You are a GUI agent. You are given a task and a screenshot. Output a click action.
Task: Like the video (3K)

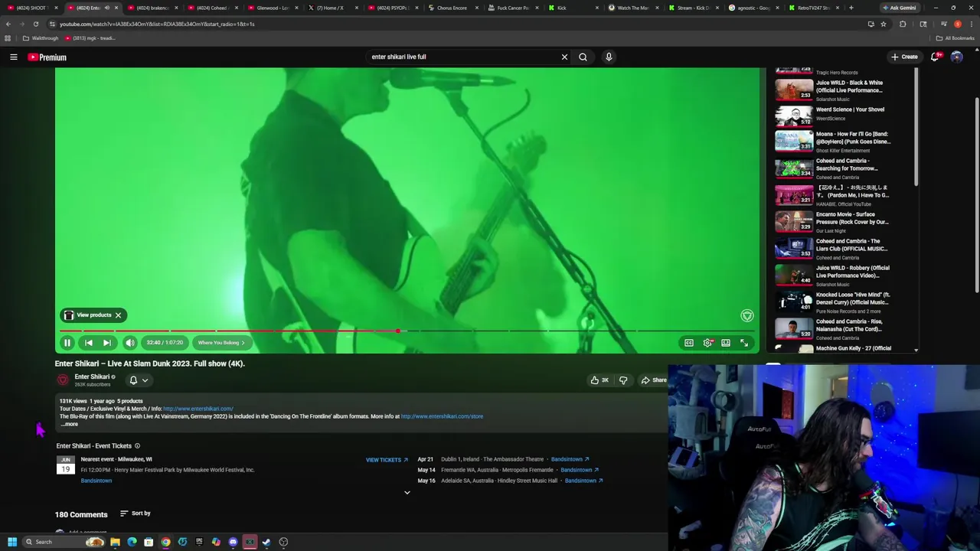tap(599, 380)
